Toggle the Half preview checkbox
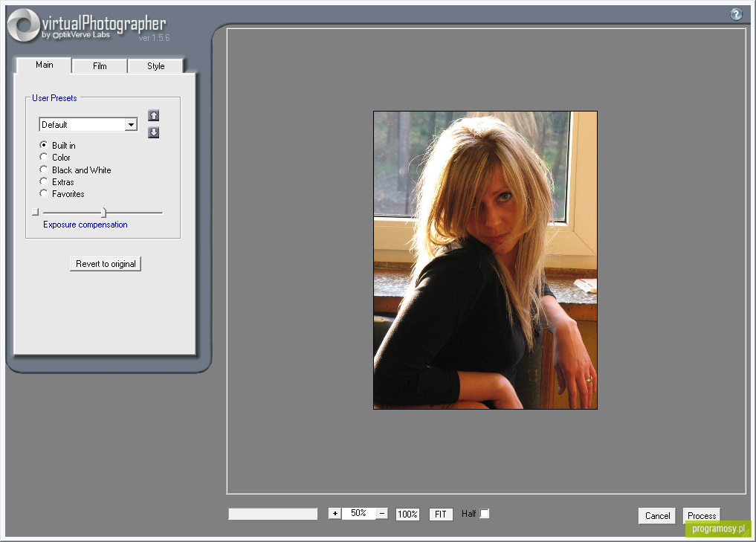 [485, 514]
